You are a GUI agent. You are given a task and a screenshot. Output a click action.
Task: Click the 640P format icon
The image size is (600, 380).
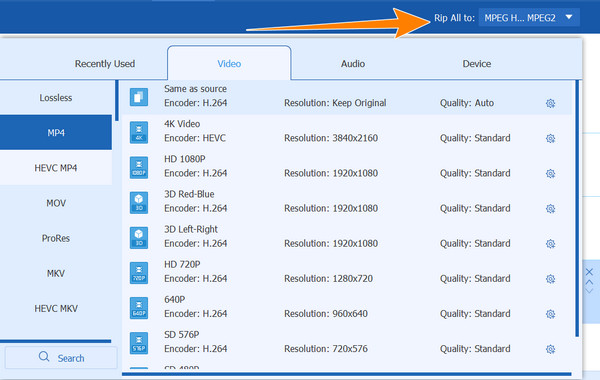[x=139, y=308]
